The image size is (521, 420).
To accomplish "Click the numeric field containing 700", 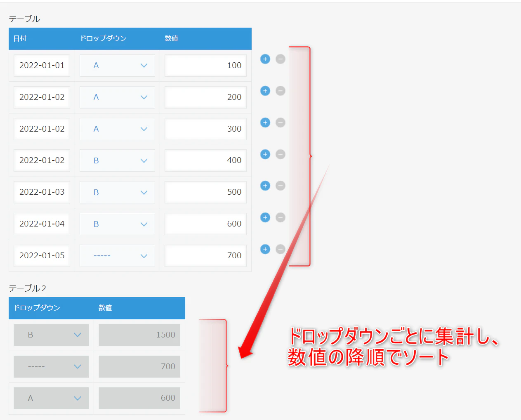I will pyautogui.click(x=205, y=256).
